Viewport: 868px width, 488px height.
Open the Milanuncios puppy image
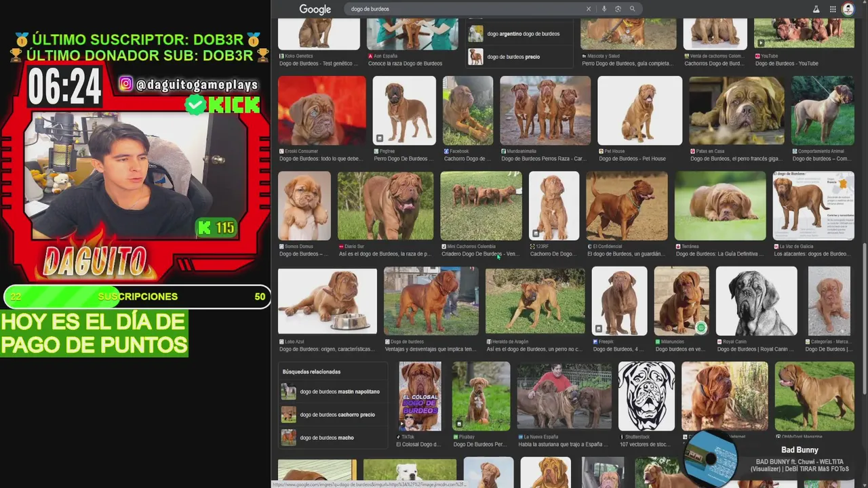(x=682, y=301)
